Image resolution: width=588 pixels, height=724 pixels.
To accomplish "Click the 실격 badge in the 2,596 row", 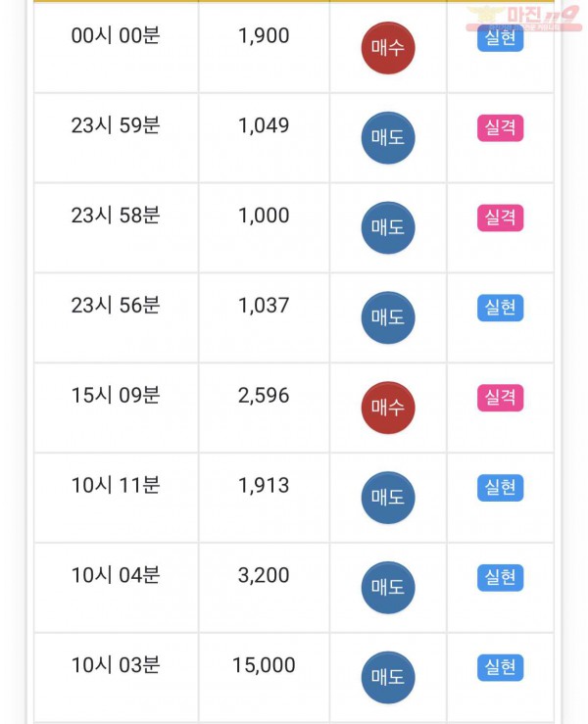I will [500, 398].
